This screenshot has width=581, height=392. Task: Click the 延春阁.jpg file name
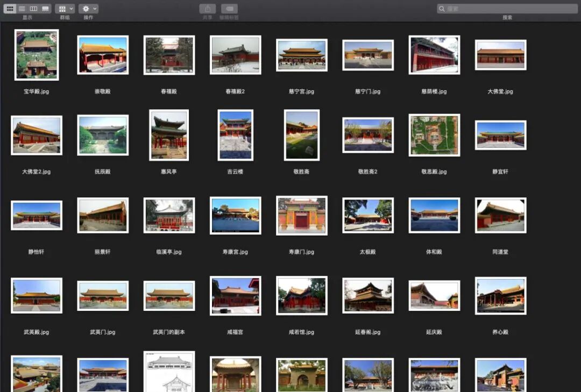click(x=368, y=332)
